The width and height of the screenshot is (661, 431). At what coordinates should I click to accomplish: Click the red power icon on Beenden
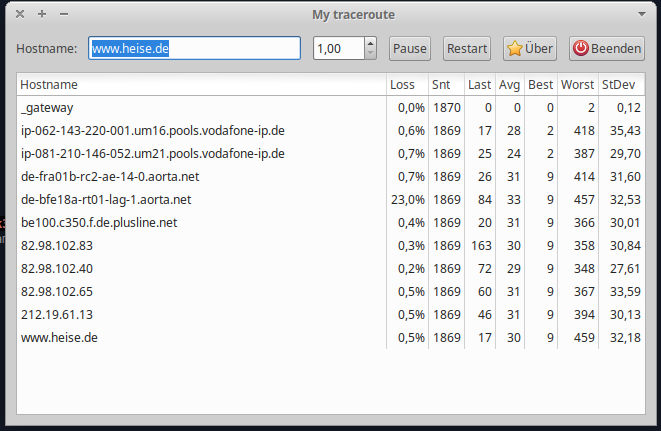pos(580,49)
